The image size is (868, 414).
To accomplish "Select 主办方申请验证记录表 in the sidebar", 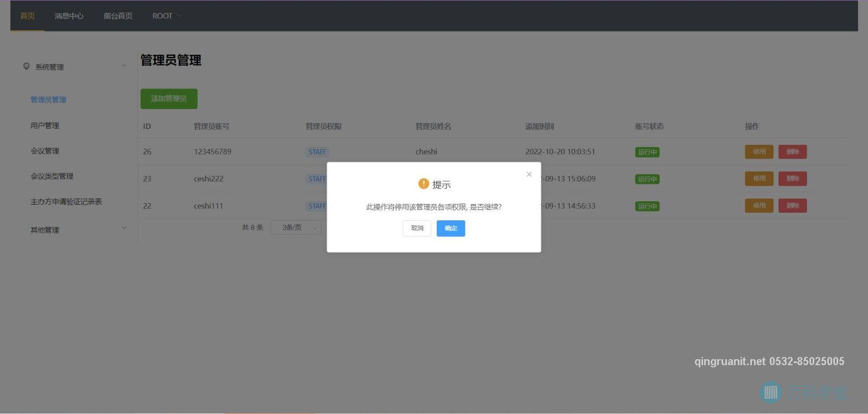I will (x=66, y=202).
